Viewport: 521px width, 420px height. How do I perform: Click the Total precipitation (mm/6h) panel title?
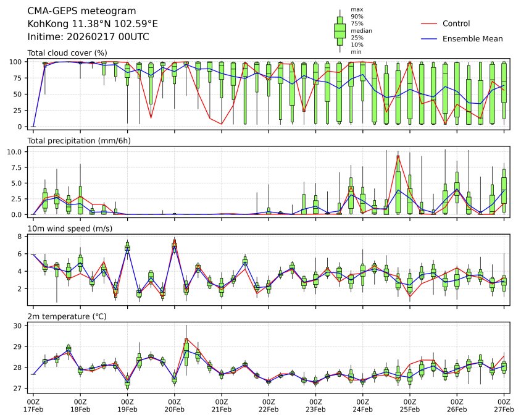point(80,141)
